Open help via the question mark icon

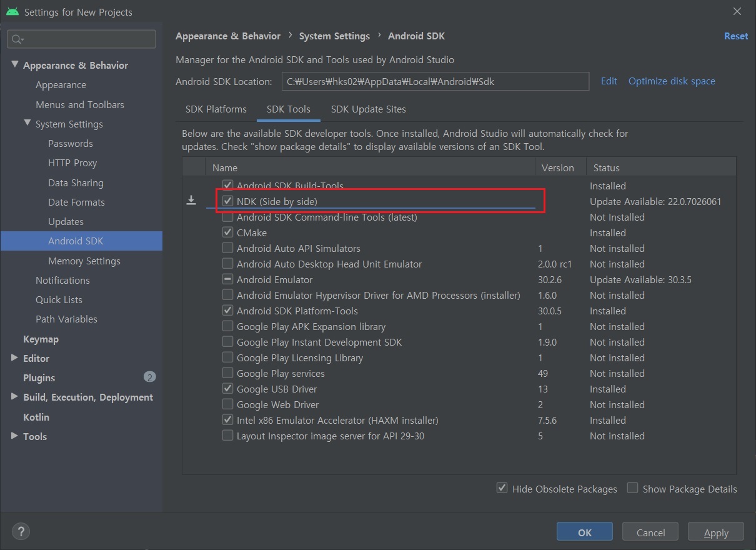pyautogui.click(x=21, y=532)
